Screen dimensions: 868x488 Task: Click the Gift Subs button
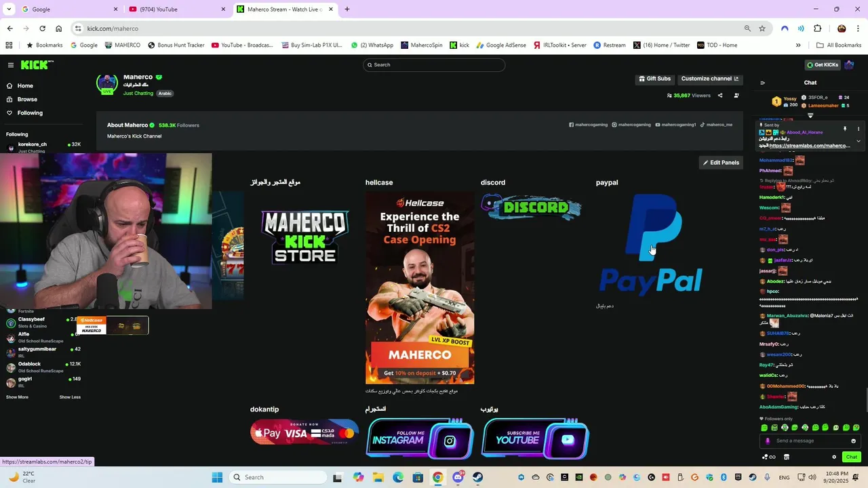(x=655, y=79)
